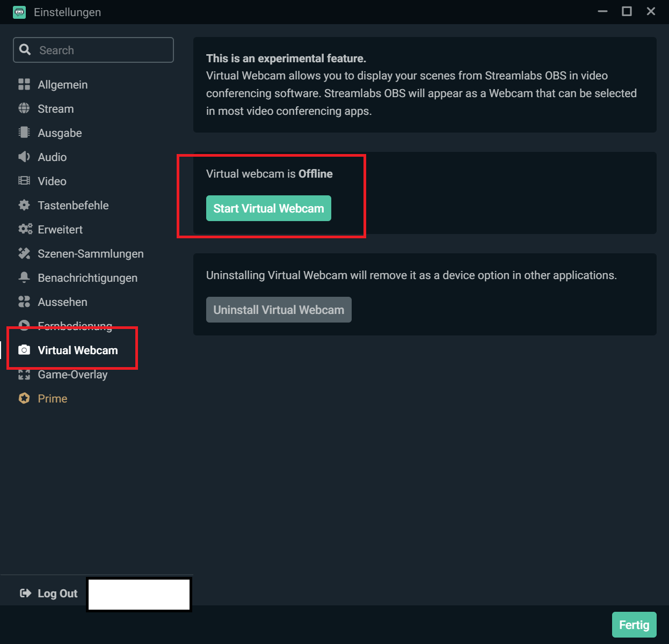Click the Log Out arrow icon
This screenshot has height=644, width=669.
click(x=25, y=593)
